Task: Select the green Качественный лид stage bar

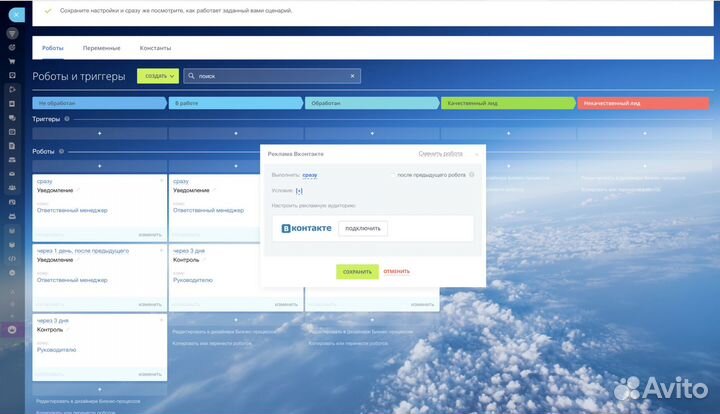Action: [x=508, y=103]
